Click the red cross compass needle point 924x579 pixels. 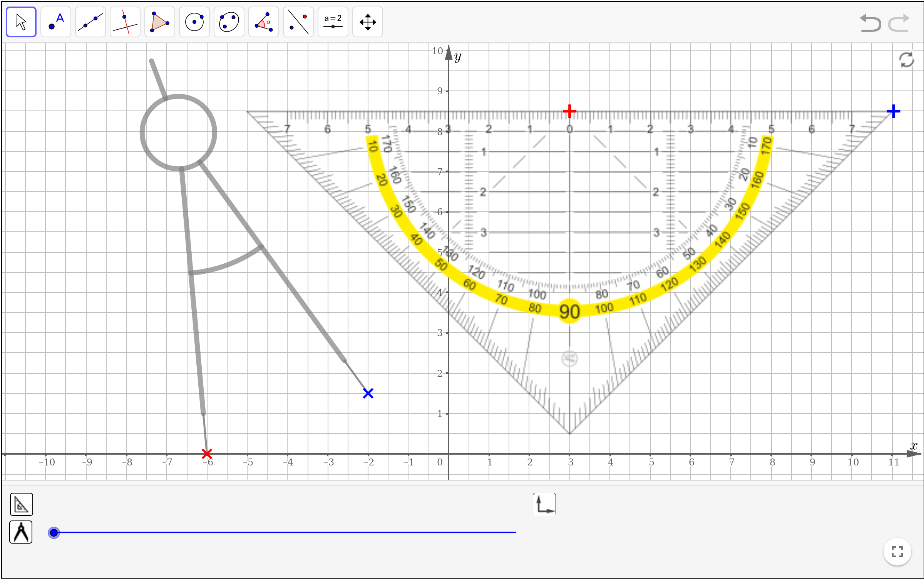[x=207, y=453]
